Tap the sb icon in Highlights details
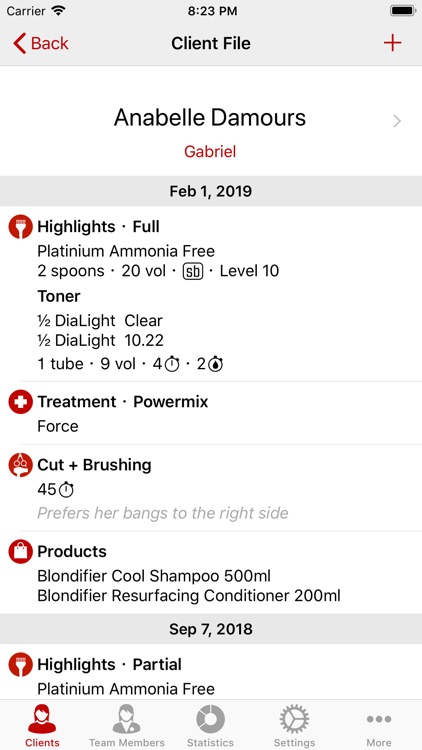422x750 pixels. click(193, 271)
